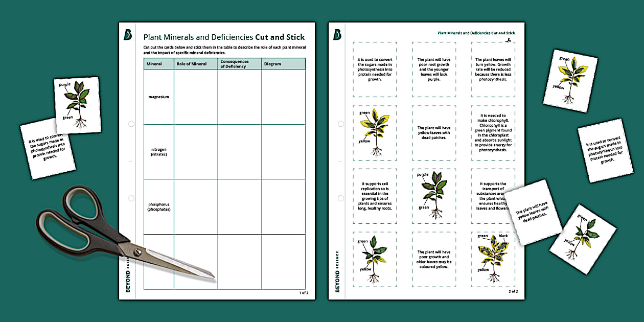
Task: Click the 'Plant Minerals and Deficiencies Cut and Stick' title
Action: 224,37
